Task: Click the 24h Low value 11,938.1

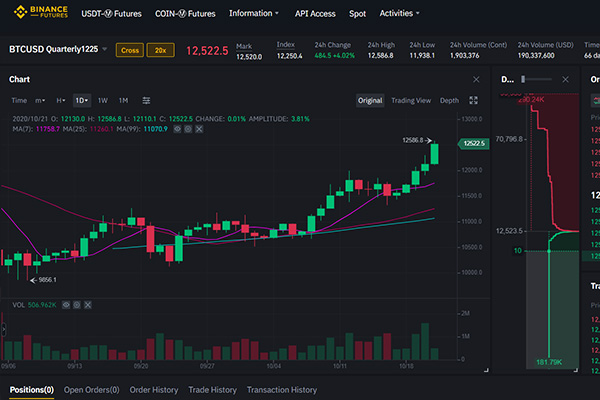Action: click(x=422, y=56)
